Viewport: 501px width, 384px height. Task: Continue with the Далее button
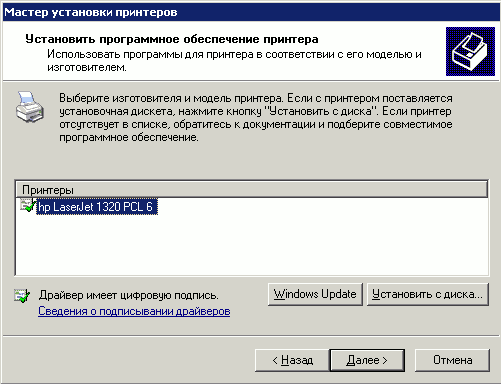(367, 360)
